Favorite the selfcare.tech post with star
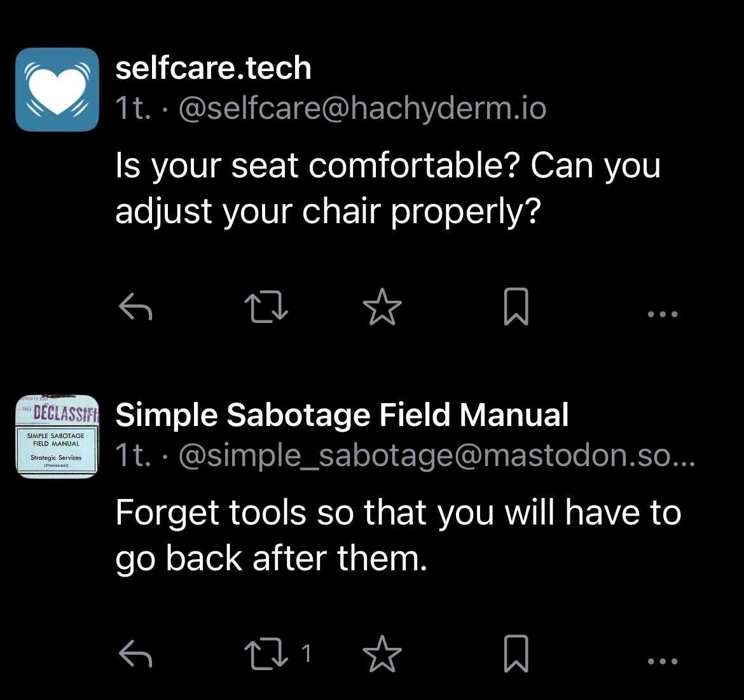744x700 pixels. 382,307
